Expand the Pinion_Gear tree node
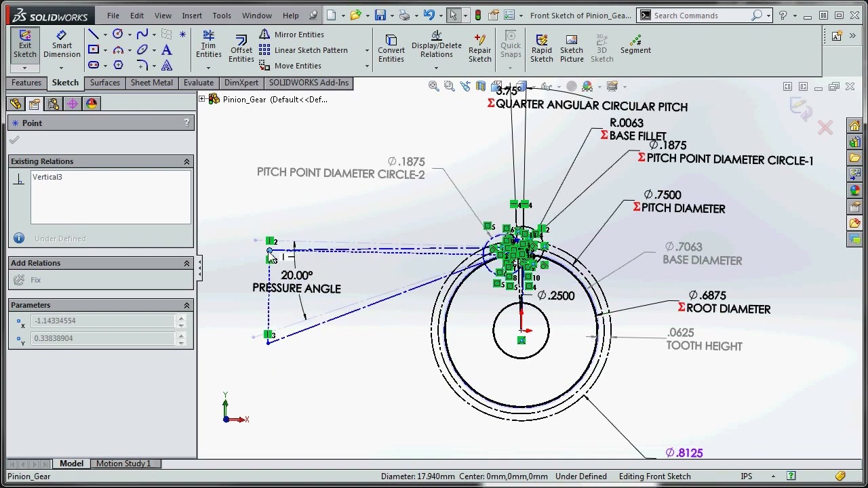This screenshot has width=868, height=488. [x=201, y=100]
